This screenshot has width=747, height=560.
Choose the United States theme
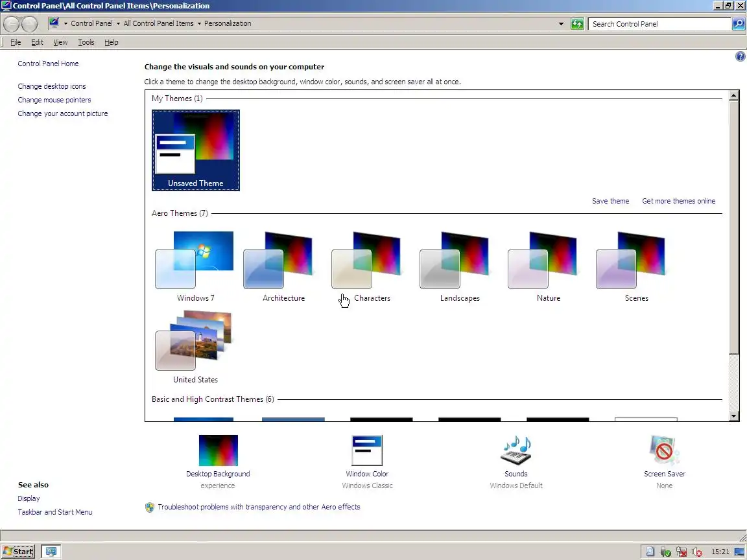pyautogui.click(x=195, y=347)
